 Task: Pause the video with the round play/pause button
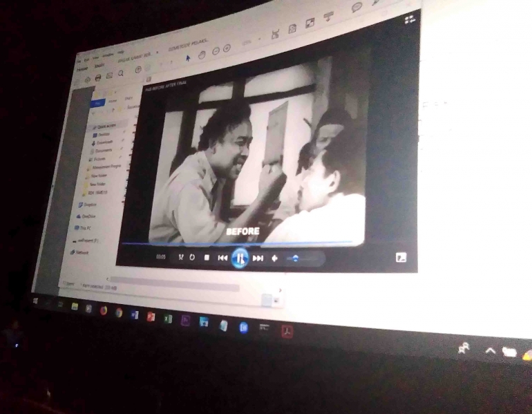click(x=239, y=258)
